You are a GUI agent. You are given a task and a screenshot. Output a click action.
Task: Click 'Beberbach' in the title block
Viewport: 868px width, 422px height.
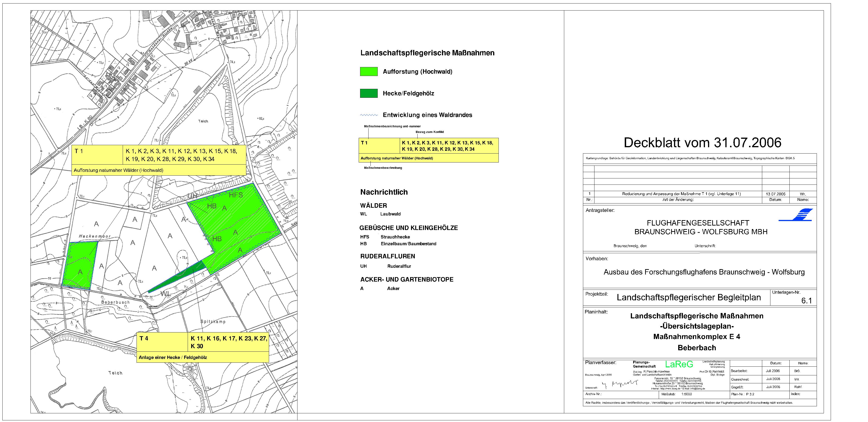click(697, 348)
